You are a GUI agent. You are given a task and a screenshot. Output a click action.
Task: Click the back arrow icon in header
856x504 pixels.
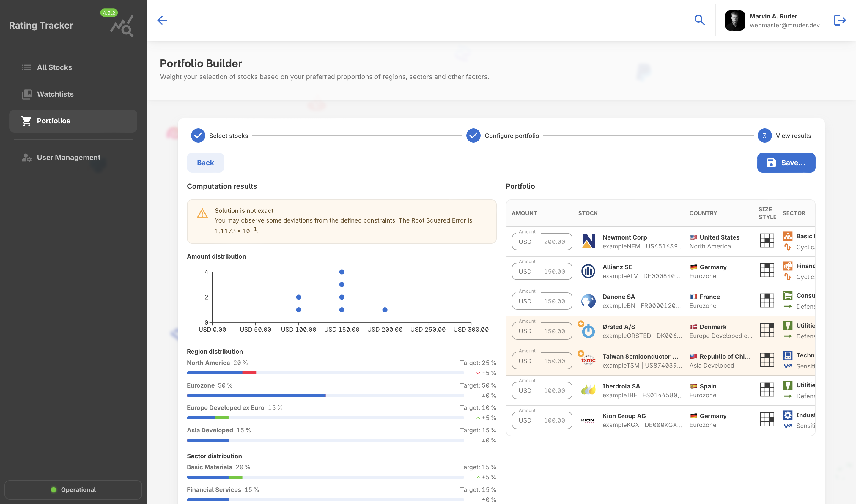[162, 21]
